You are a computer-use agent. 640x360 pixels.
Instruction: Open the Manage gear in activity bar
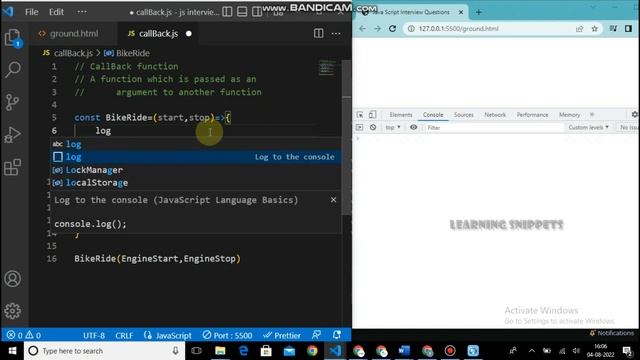[x=13, y=311]
